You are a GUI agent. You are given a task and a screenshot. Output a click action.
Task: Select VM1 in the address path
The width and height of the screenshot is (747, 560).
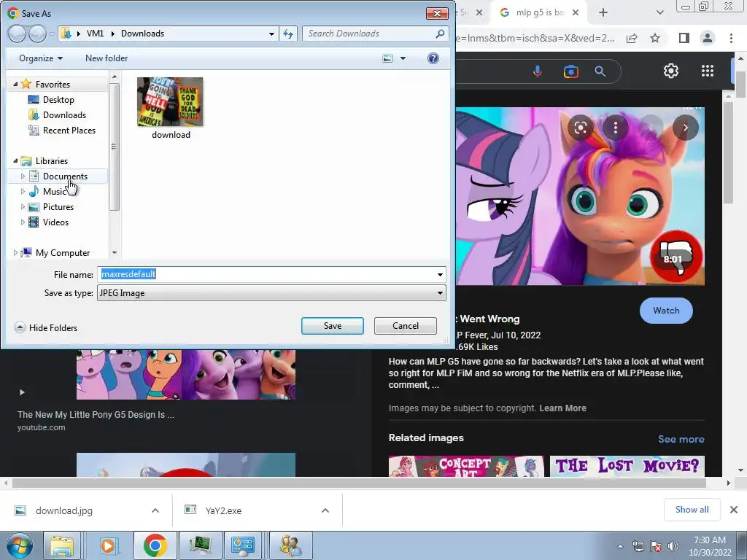tap(95, 34)
